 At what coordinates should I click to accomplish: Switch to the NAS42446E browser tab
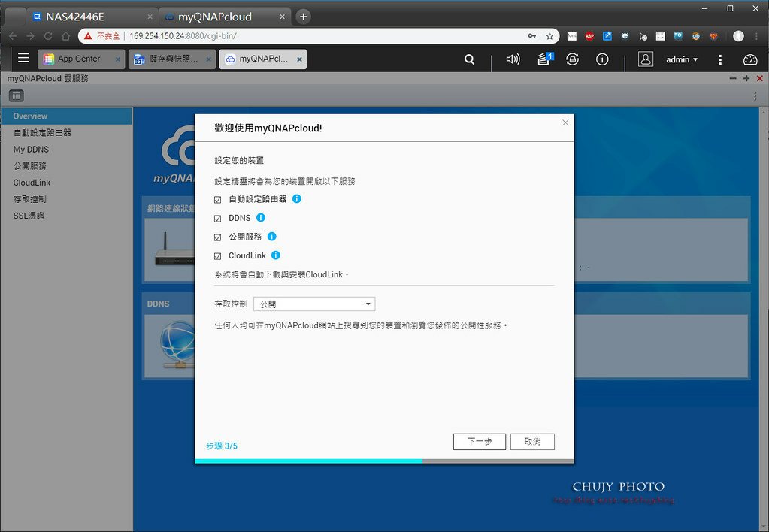(92, 17)
